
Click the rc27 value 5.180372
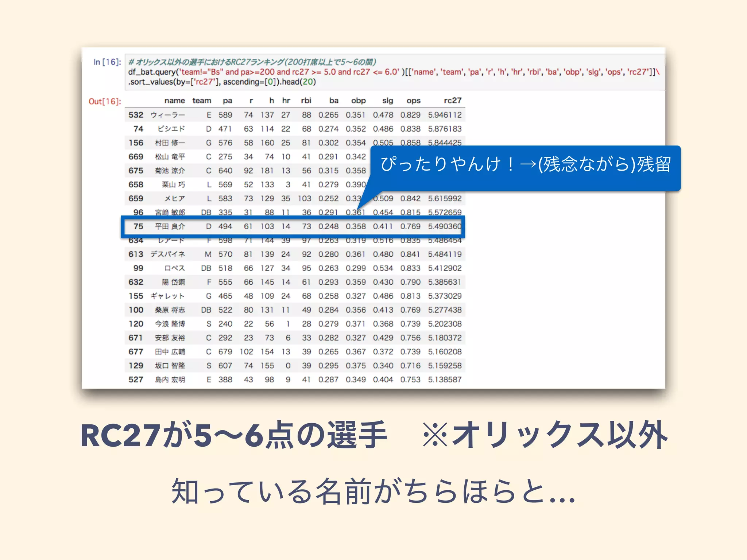445,338
